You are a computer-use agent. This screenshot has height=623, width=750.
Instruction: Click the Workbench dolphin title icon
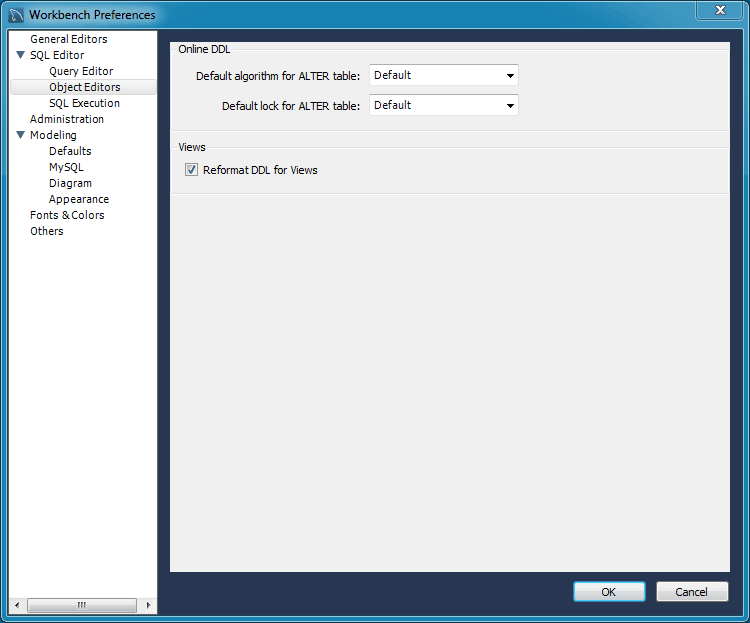pyautogui.click(x=16, y=15)
